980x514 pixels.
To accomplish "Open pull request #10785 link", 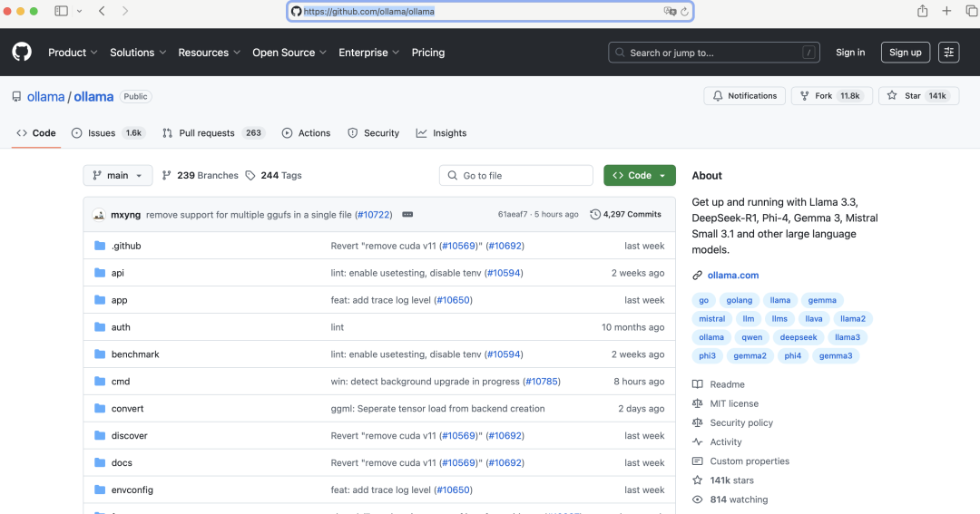I will coord(542,381).
